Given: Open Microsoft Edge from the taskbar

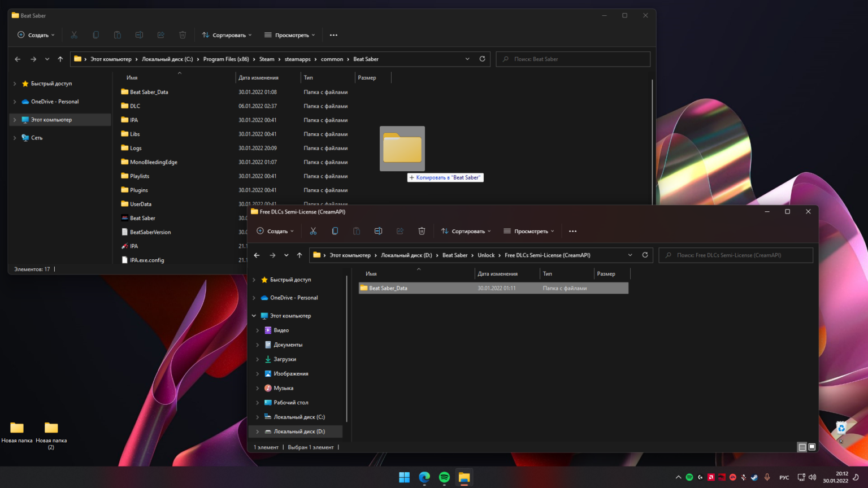Looking at the screenshot, I should tap(424, 477).
